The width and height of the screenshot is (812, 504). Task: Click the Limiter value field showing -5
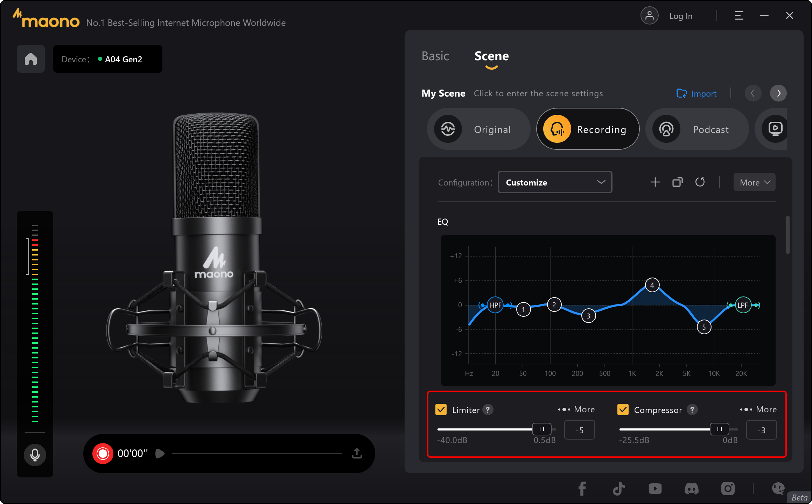[x=580, y=430]
